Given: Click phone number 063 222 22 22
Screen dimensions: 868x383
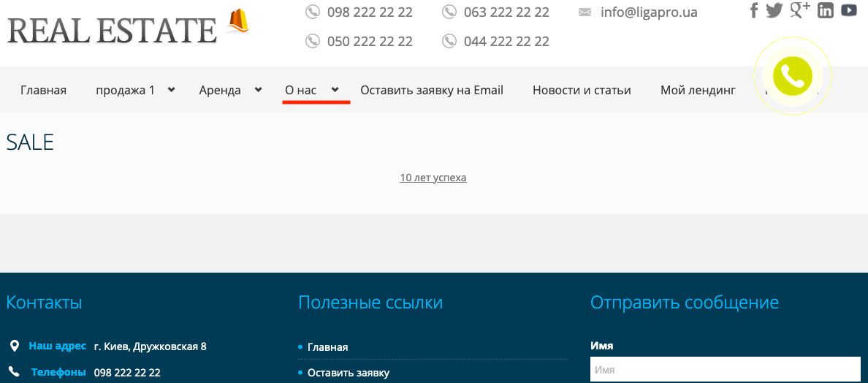Looking at the screenshot, I should click(506, 12).
